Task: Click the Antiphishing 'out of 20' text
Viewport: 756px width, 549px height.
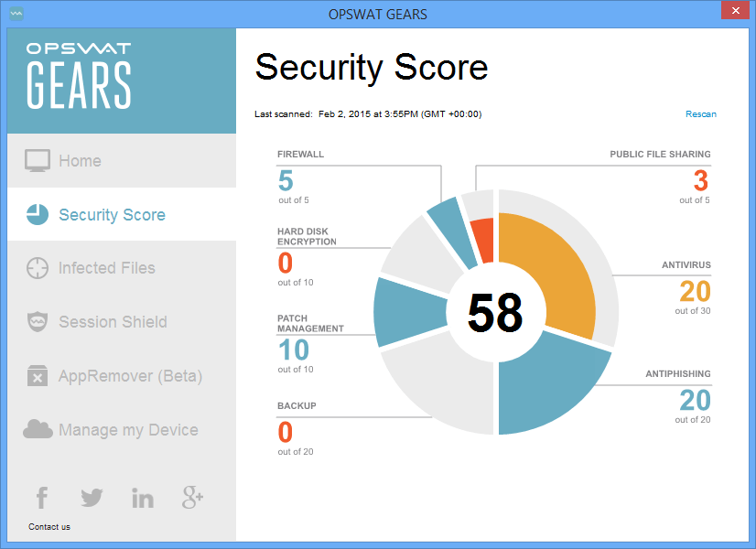Action: (692, 420)
